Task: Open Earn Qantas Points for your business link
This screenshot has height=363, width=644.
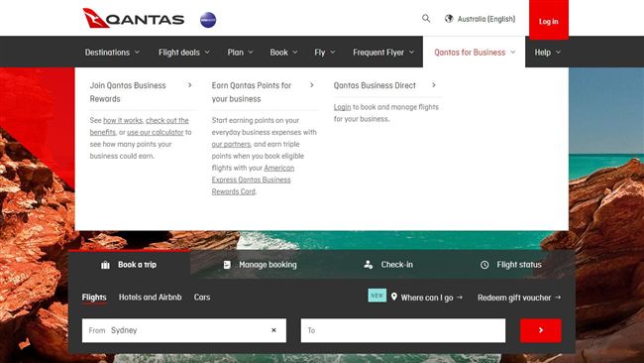Action: [x=252, y=92]
